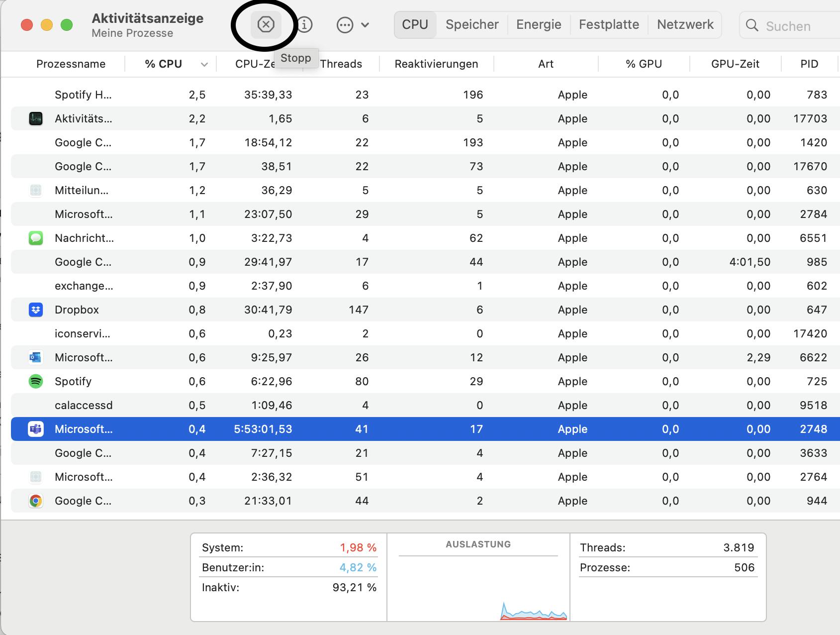Click the search magnifier icon
Viewport: 840px width, 635px height.
pyautogui.click(x=752, y=25)
